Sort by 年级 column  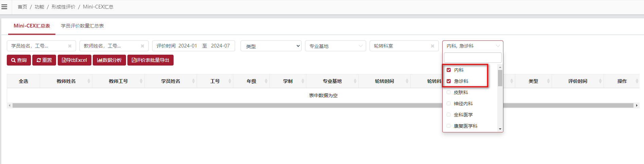pyautogui.click(x=251, y=81)
